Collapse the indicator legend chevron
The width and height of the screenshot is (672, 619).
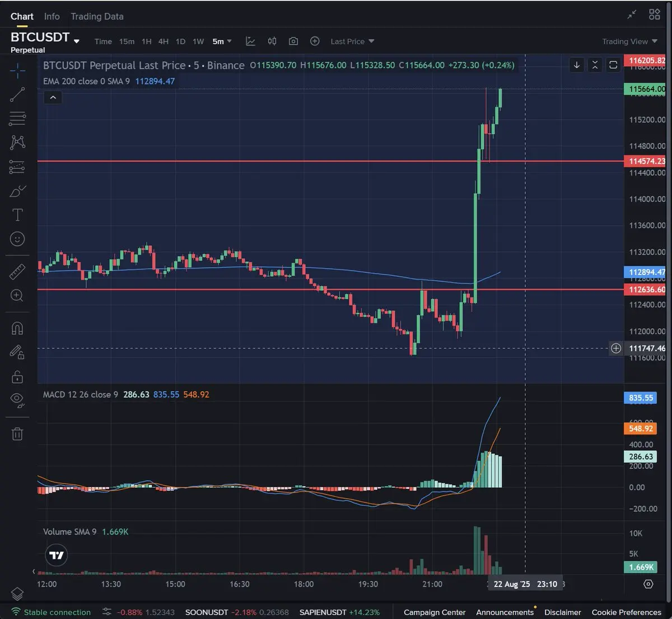pyautogui.click(x=53, y=97)
